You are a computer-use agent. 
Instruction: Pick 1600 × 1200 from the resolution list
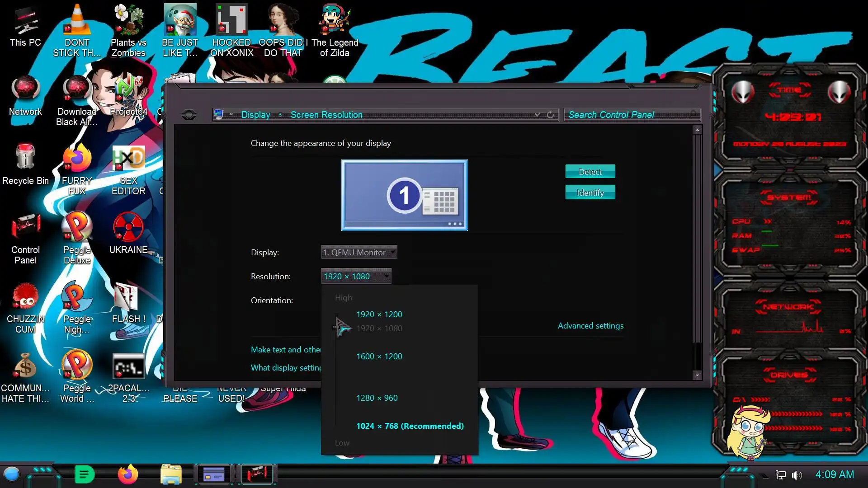[379, 357]
